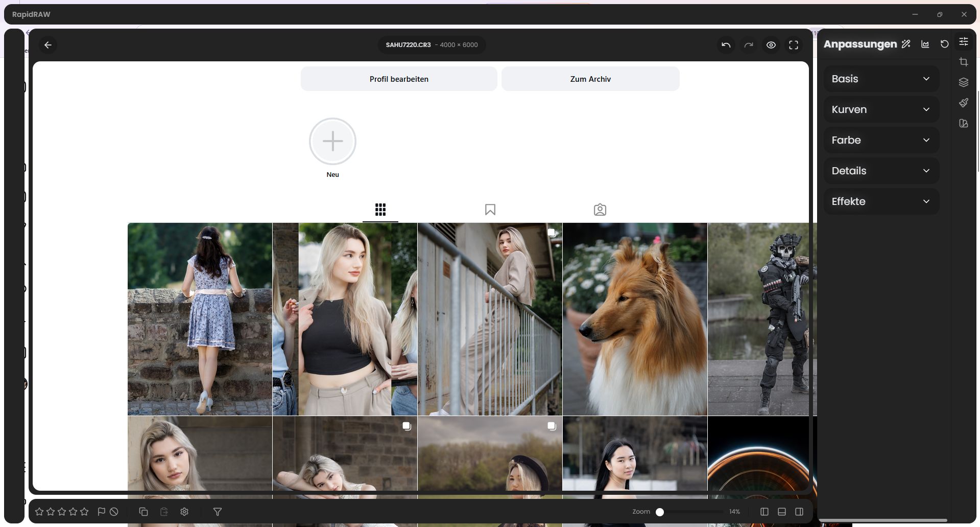Open the histogram chart icon
This screenshot has width=980, height=527.
(925, 44)
